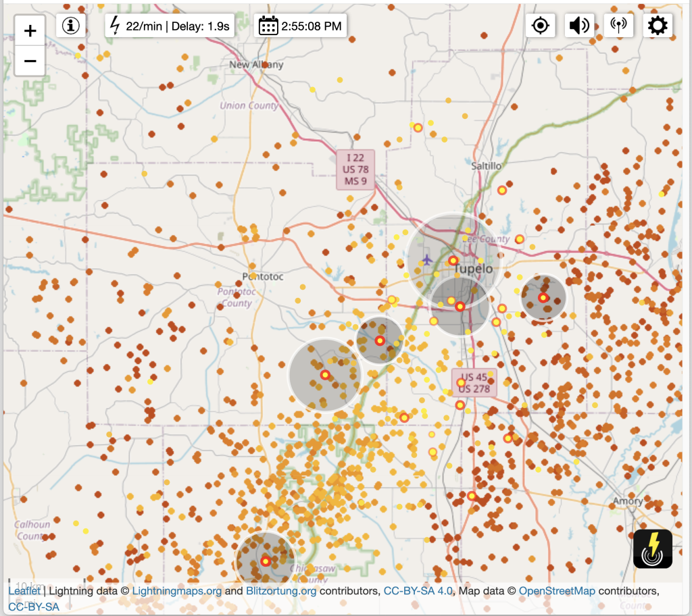The image size is (692, 616).
Task: Click the calendar icon beside the time
Action: [x=268, y=26]
